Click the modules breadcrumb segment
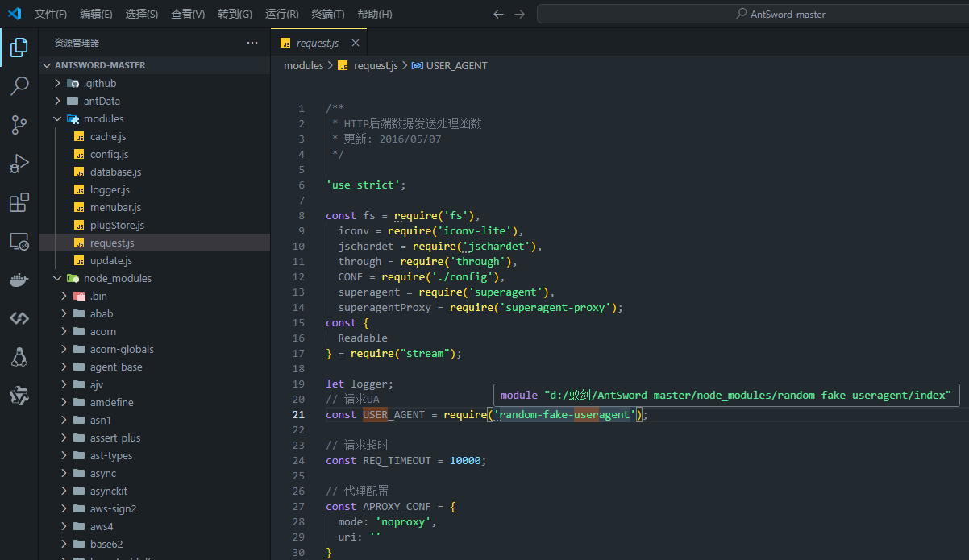The height and width of the screenshot is (560, 969). point(303,66)
